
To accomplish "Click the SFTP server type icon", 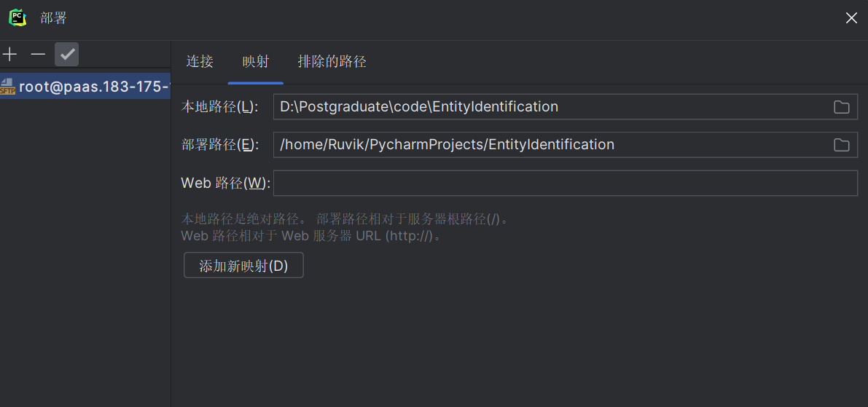I will click(x=7, y=87).
